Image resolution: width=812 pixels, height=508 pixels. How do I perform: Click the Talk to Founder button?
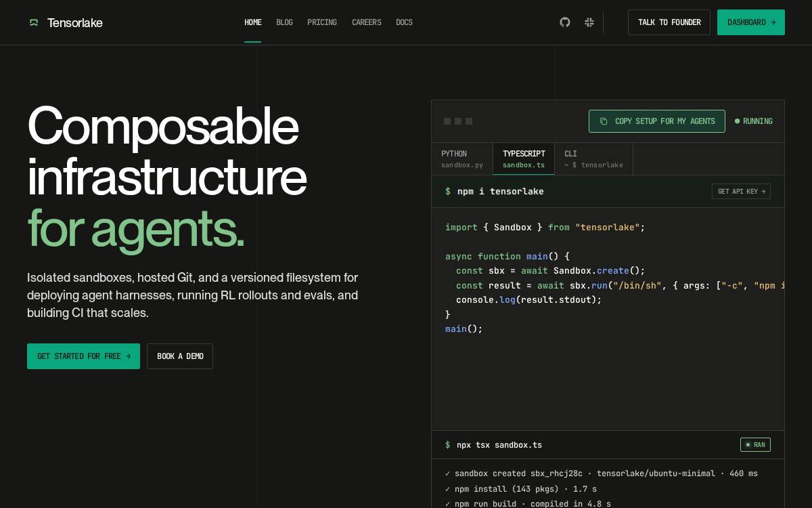[x=669, y=22]
